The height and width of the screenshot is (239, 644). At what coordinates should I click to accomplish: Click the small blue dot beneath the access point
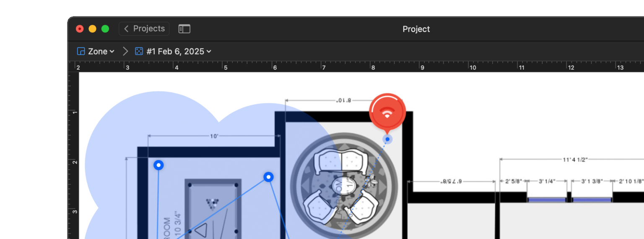[387, 139]
